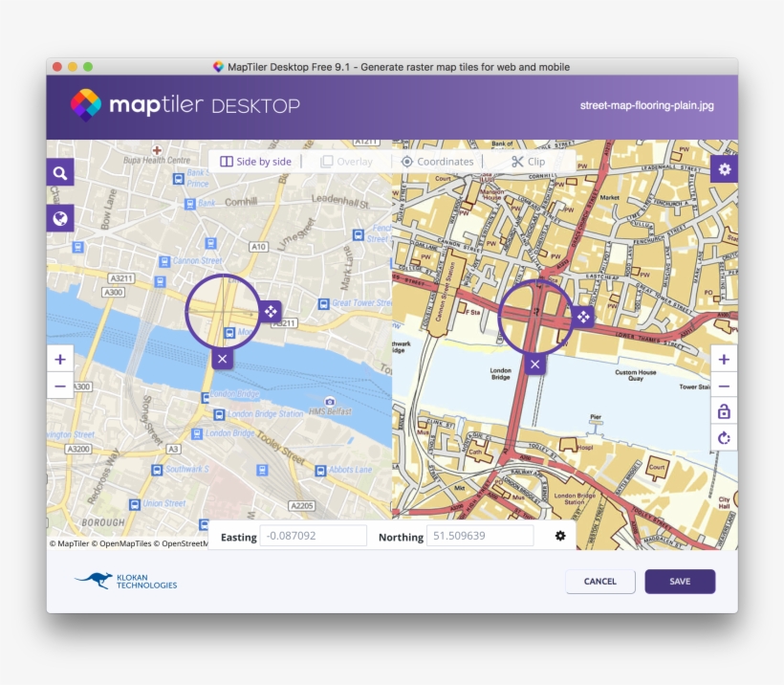Image resolution: width=784 pixels, height=685 pixels.
Task: Open the basemap globe selector
Action: click(60, 219)
